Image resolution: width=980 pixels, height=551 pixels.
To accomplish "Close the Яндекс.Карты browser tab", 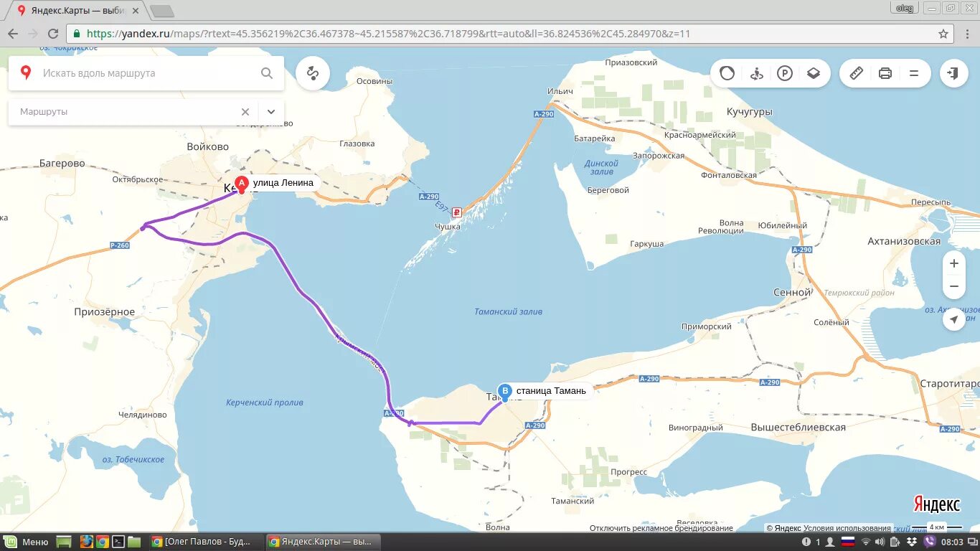I will coord(135,11).
